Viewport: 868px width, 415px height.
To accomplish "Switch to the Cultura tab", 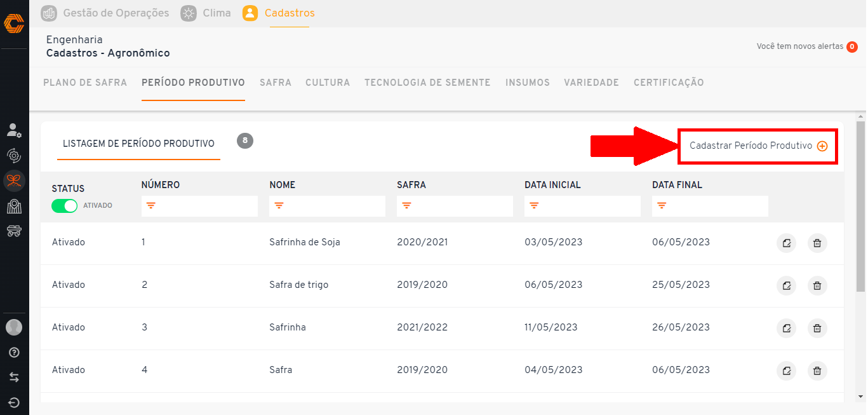I will [x=328, y=83].
